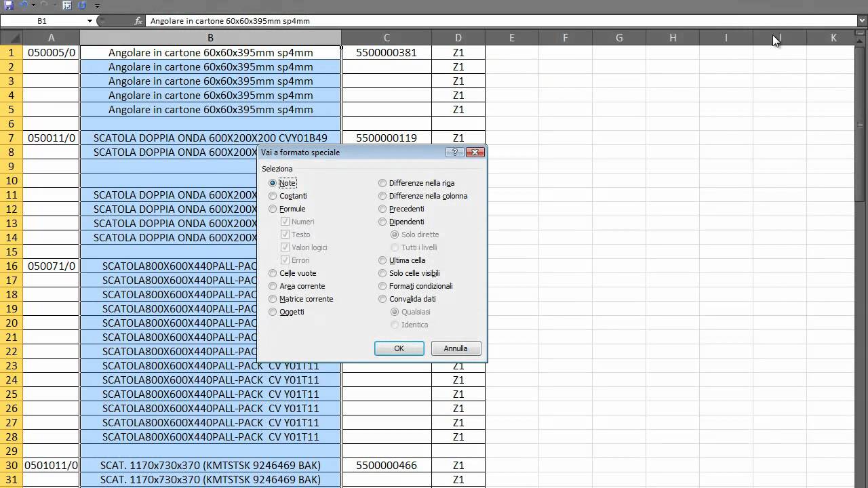
Task: Toggle the Testo checkbox
Action: (x=285, y=235)
